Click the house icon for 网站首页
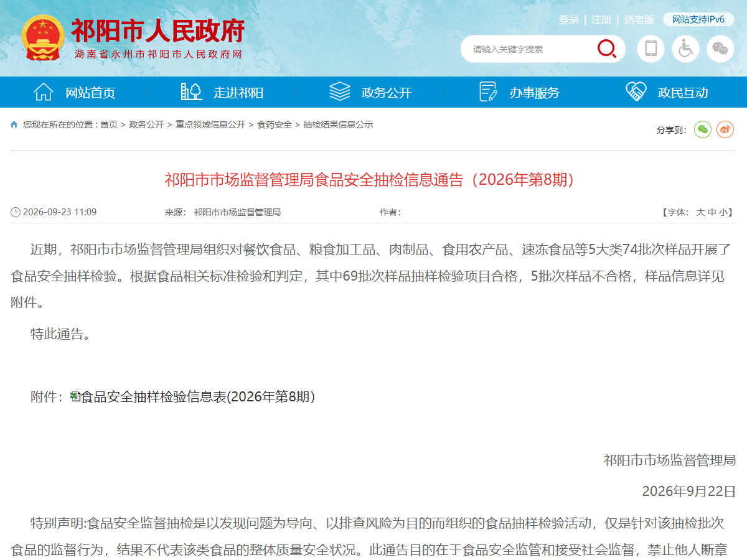The width and height of the screenshot is (747, 560). point(44,92)
